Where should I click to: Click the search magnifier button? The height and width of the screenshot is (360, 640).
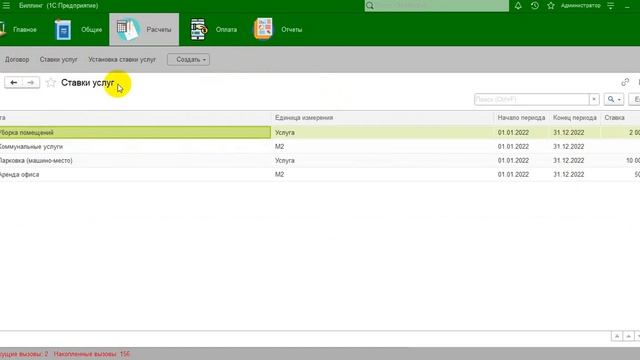pyautogui.click(x=613, y=99)
